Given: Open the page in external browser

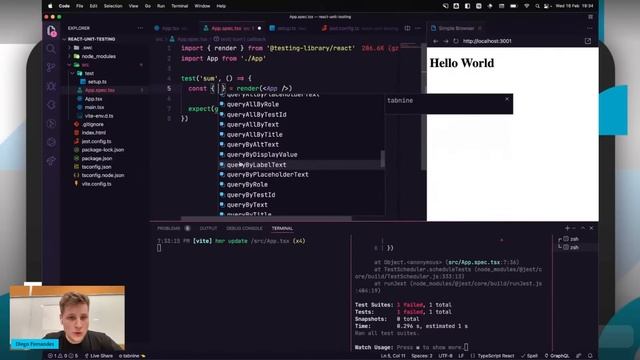Looking at the screenshot, I should (588, 41).
